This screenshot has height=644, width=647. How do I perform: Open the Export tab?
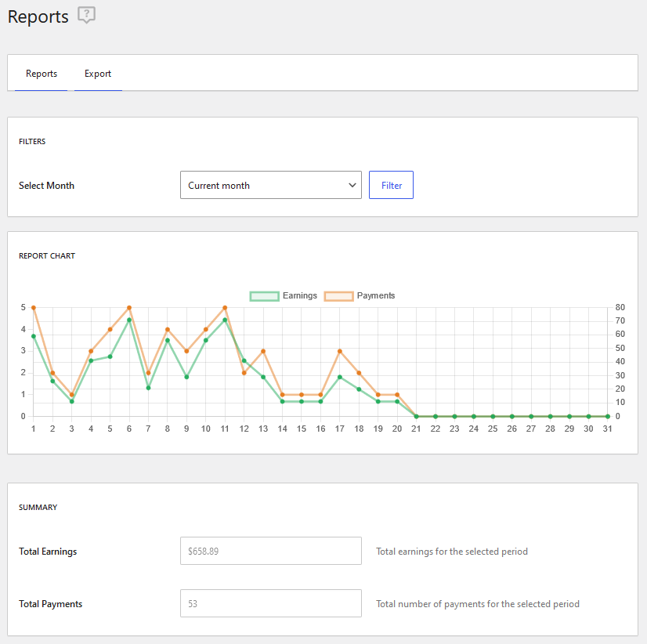tap(98, 74)
